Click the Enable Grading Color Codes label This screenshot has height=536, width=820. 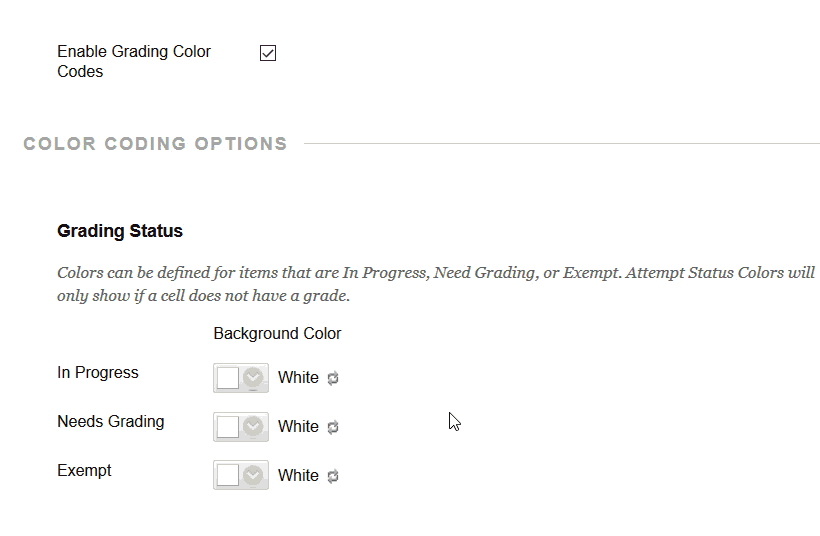[134, 61]
